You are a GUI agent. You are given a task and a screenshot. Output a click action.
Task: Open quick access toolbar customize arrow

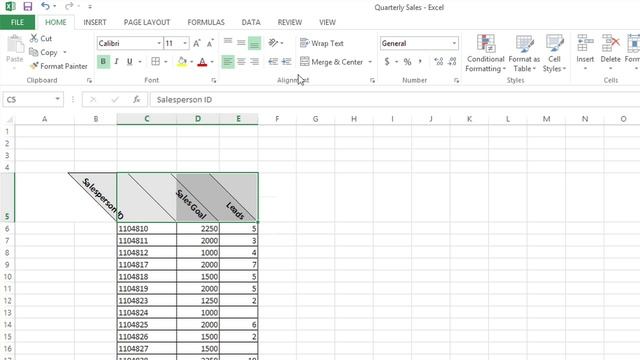[90, 7]
